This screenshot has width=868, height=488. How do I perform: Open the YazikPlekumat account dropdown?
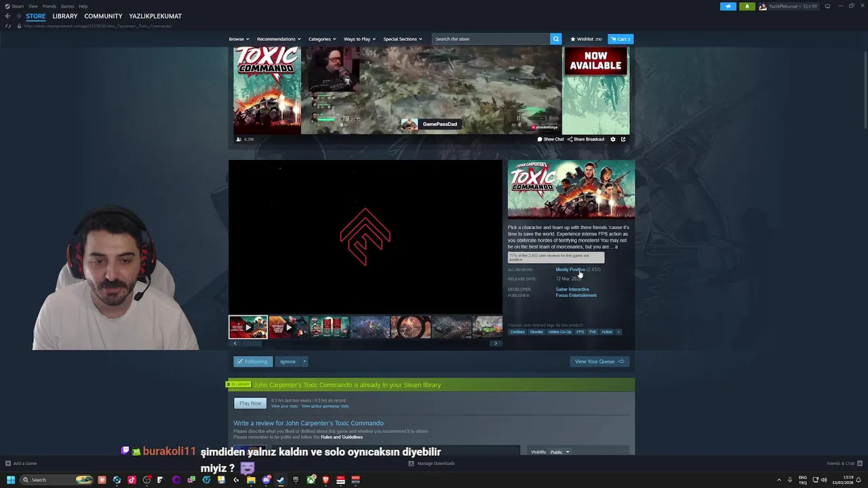coord(788,6)
